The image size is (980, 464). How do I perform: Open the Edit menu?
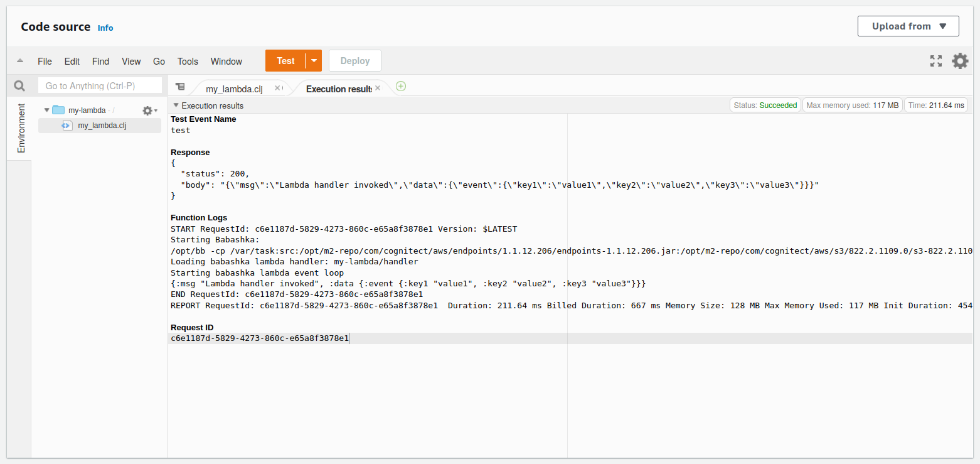[72, 62]
